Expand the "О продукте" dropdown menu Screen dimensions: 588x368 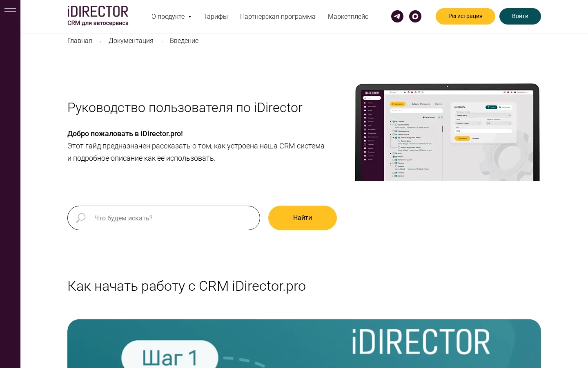[x=171, y=16]
